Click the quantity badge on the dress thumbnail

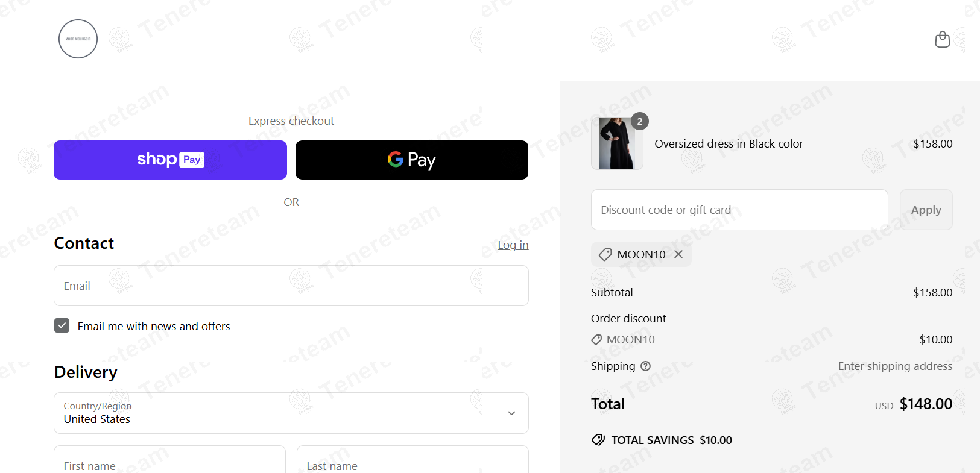click(640, 121)
